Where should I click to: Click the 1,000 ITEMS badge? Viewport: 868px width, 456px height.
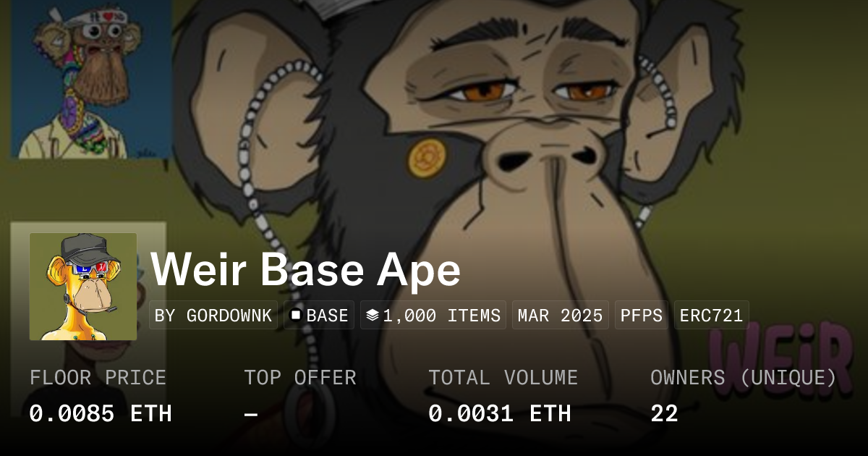click(433, 316)
